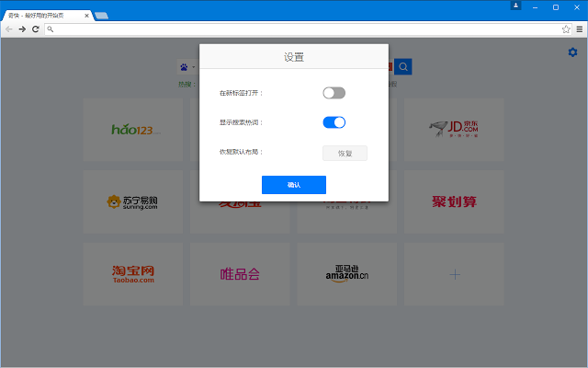588x368 pixels.
Task: Click the browser back arrow
Action: tap(8, 29)
